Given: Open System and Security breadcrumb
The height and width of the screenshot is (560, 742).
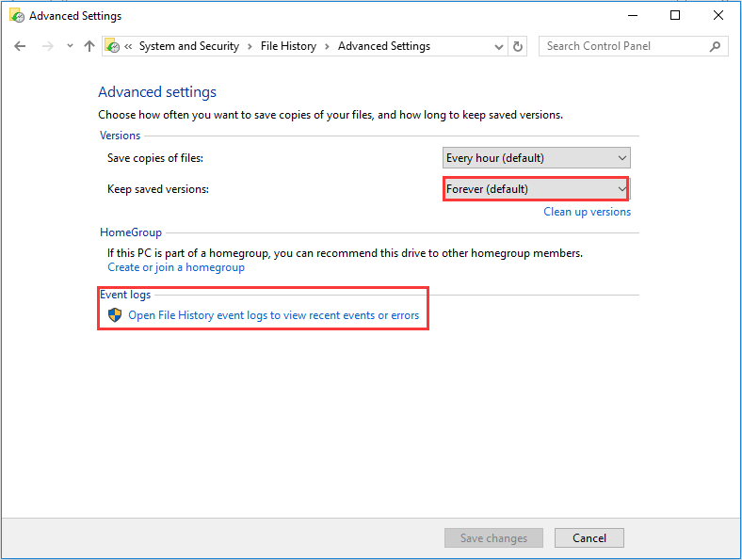Looking at the screenshot, I should [189, 46].
